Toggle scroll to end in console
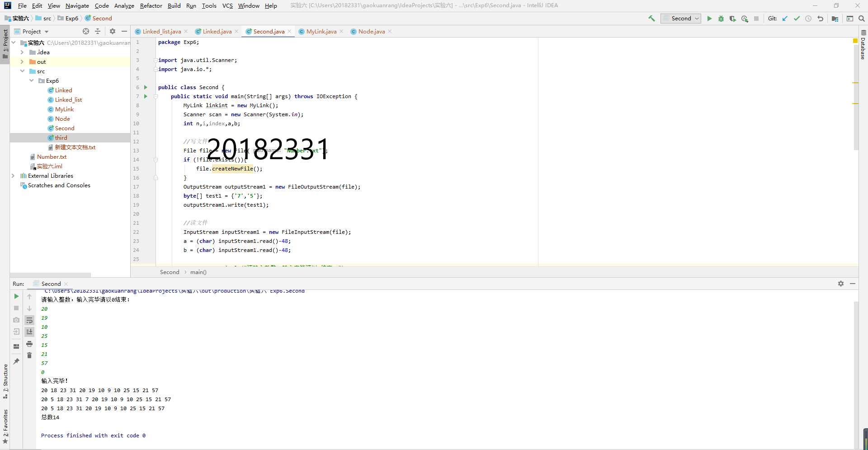868x450 pixels. click(29, 332)
